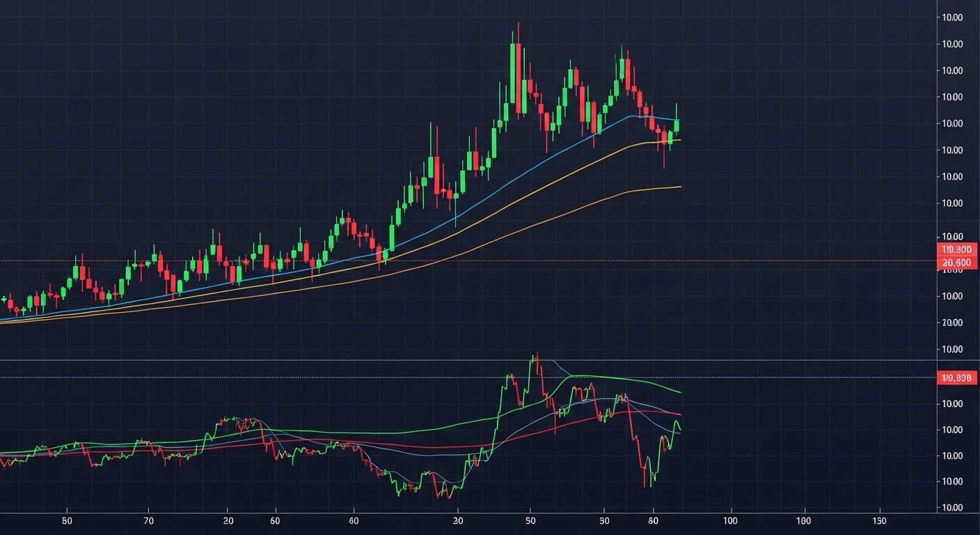Viewport: 980px width, 535px height.
Task: Click the red TID.800 price label
Action: (957, 249)
